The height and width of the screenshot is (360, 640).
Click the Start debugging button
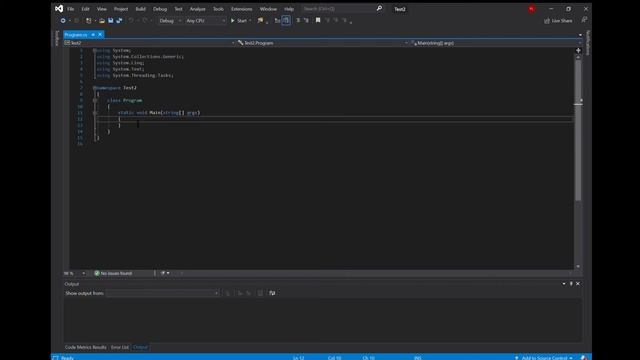click(239, 20)
